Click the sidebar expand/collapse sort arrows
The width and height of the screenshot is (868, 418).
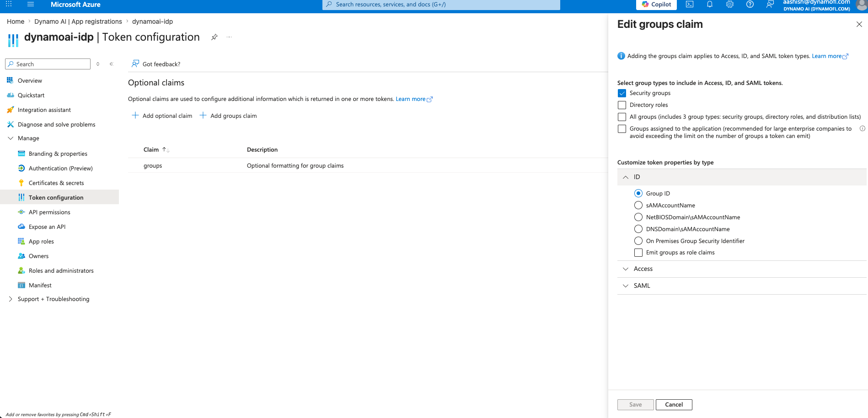pyautogui.click(x=98, y=64)
